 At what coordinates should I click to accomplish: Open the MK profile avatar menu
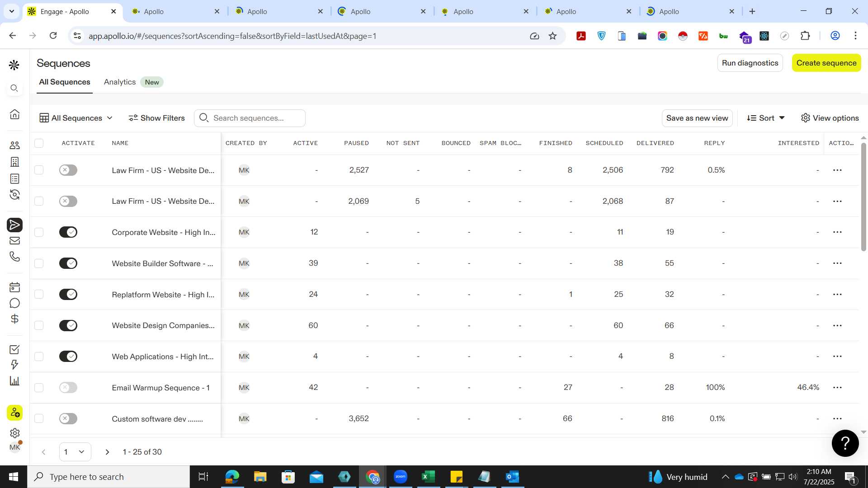point(14,447)
